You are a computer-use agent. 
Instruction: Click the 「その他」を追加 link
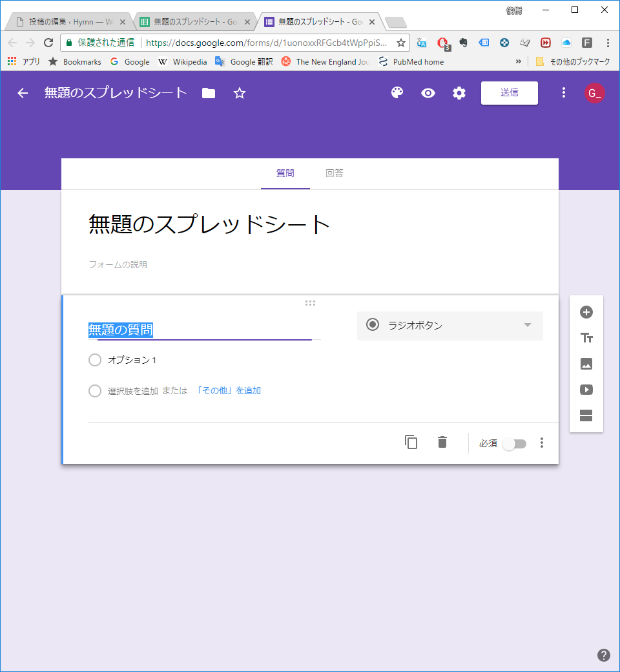pyautogui.click(x=229, y=391)
